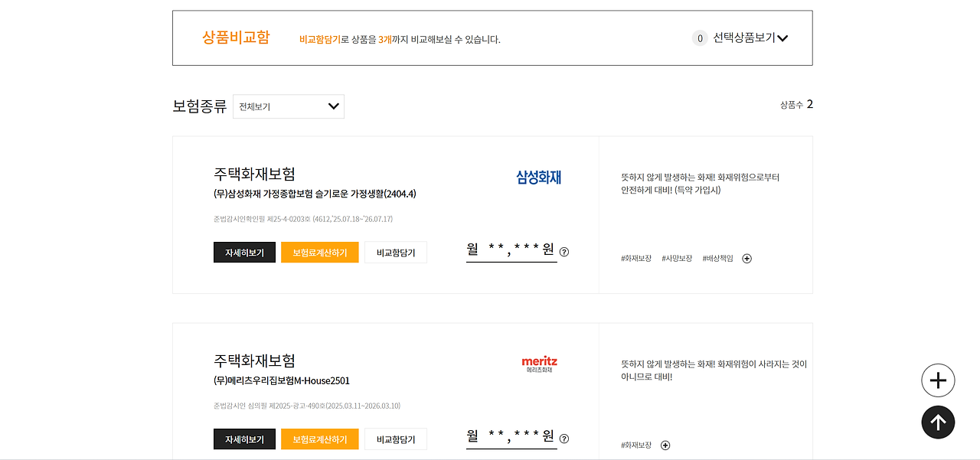Click the 상품비교함 heading

[236, 38]
